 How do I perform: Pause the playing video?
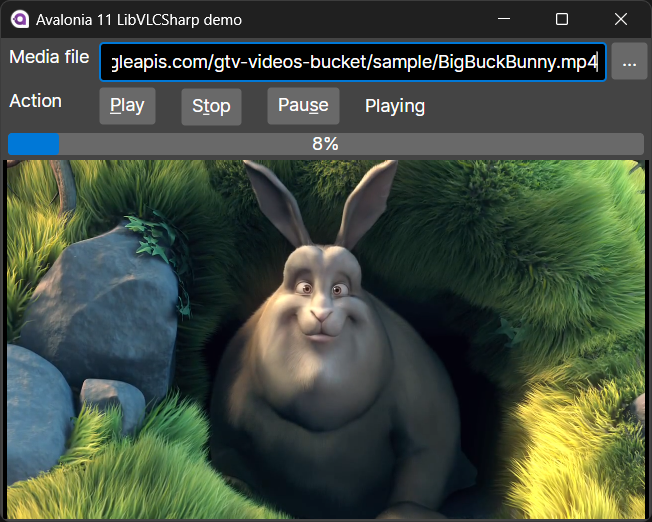point(303,106)
